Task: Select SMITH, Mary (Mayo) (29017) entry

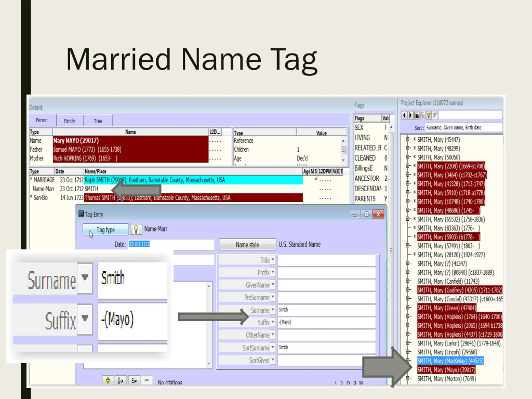Action: pos(446,370)
